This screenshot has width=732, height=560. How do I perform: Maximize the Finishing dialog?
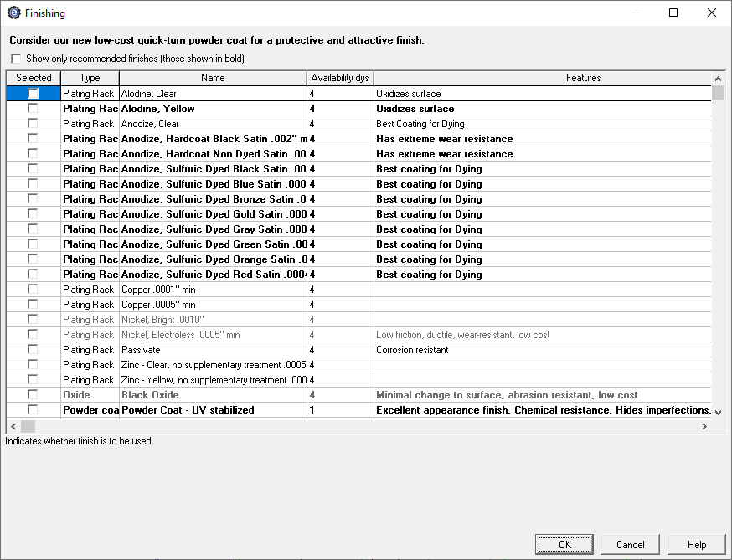click(x=673, y=13)
